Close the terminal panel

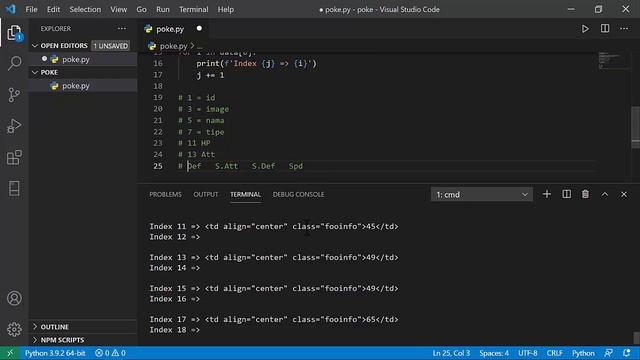pos(624,194)
